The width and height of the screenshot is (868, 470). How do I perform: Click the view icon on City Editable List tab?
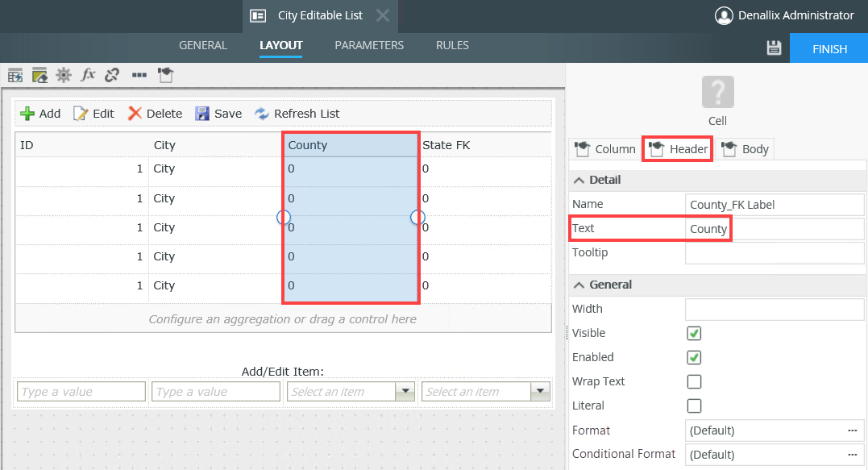(258, 15)
